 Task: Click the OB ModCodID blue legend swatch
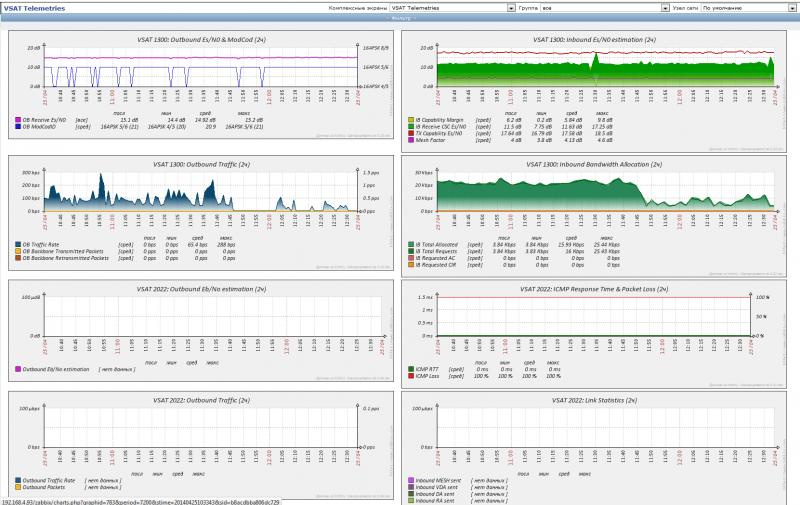[18, 127]
